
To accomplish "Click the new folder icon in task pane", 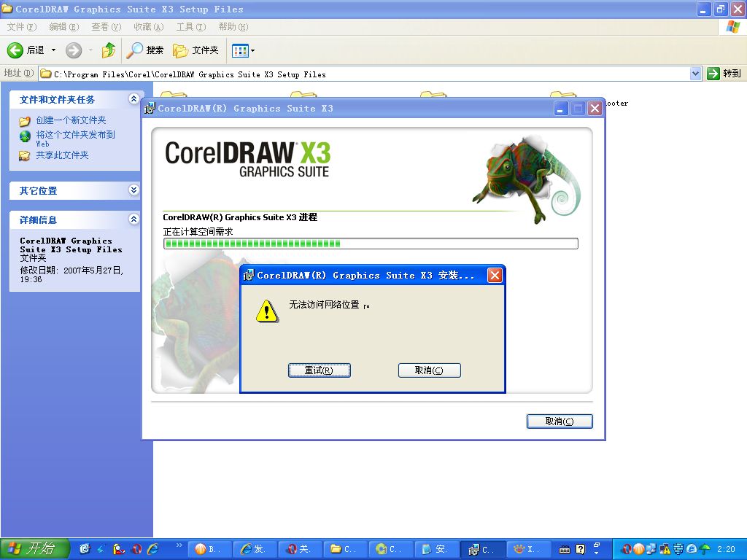I will click(x=25, y=121).
